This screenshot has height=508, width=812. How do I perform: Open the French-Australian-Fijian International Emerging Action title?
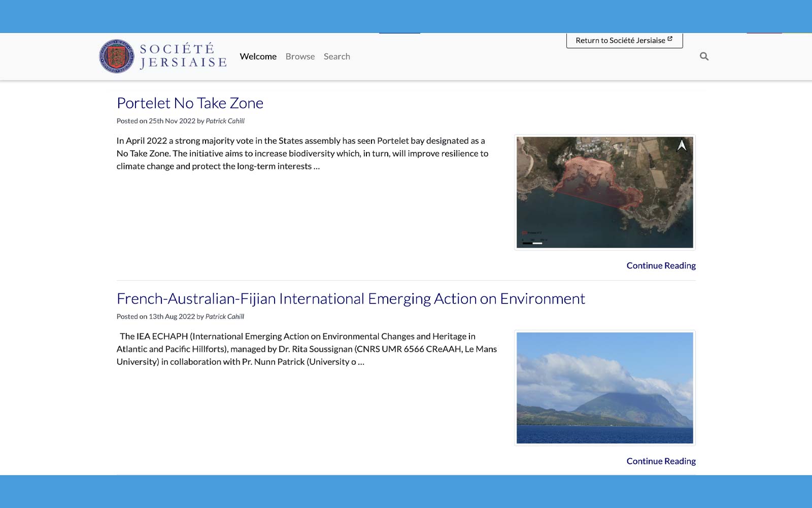coord(351,298)
